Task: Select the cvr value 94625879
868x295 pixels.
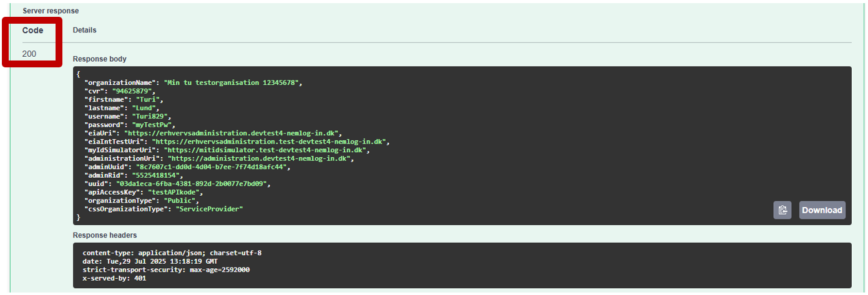Action: coord(133,91)
